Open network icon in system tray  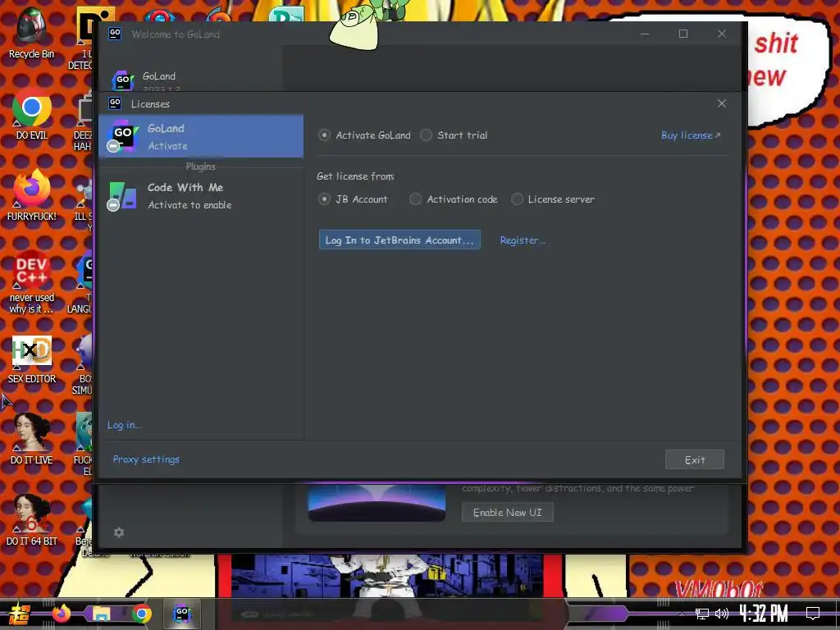tap(702, 614)
